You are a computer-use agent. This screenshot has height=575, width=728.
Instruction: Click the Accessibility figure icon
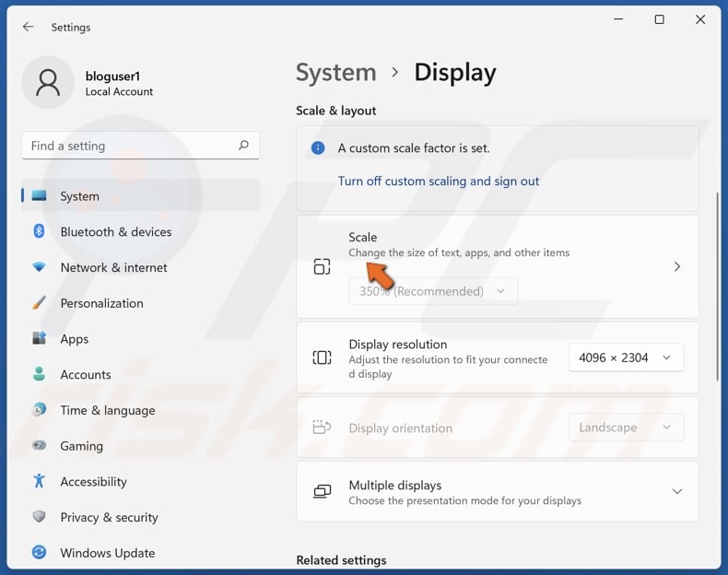point(39,481)
